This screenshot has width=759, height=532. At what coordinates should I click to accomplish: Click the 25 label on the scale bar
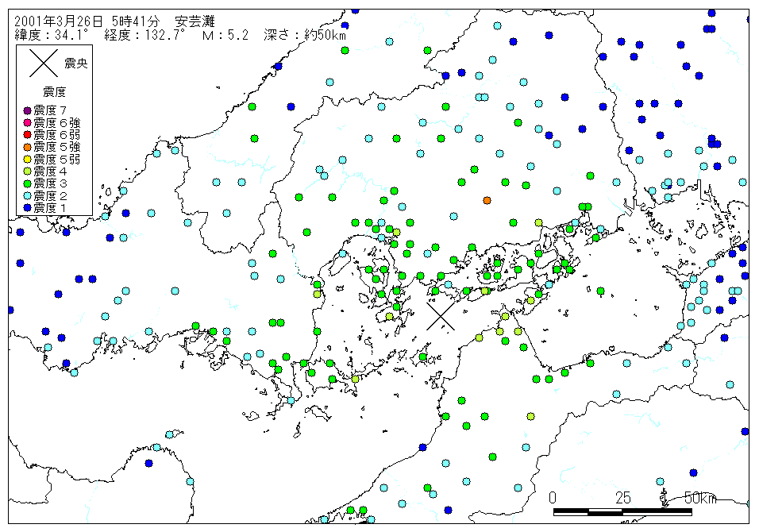pos(622,497)
